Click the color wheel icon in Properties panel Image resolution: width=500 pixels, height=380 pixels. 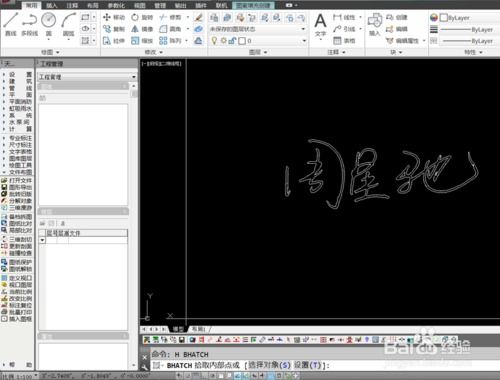[x=434, y=17]
